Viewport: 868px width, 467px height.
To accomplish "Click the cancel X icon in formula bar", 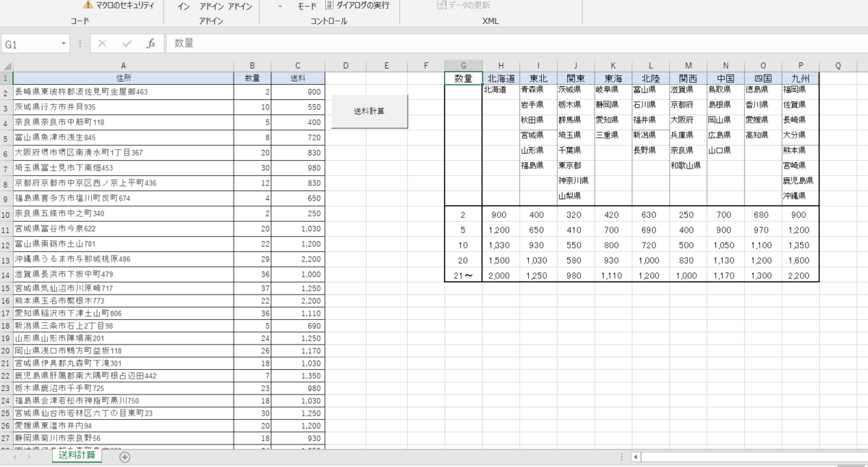I will coord(102,43).
